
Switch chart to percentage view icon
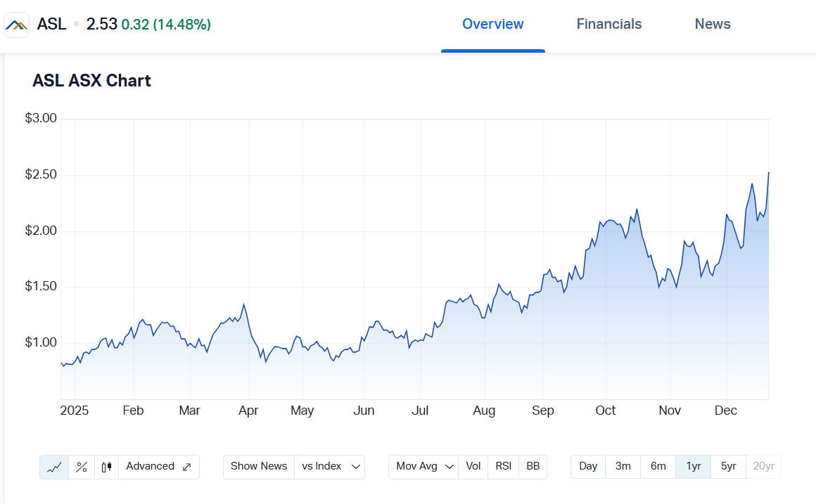pyautogui.click(x=82, y=467)
